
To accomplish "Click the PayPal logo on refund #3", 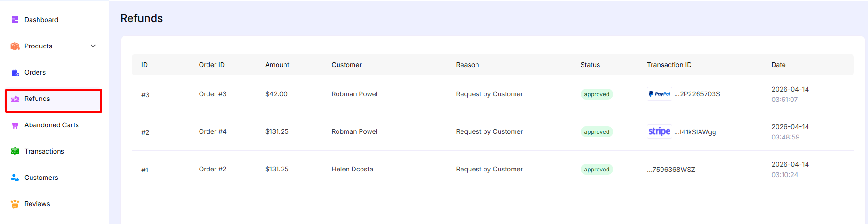I will [x=659, y=94].
